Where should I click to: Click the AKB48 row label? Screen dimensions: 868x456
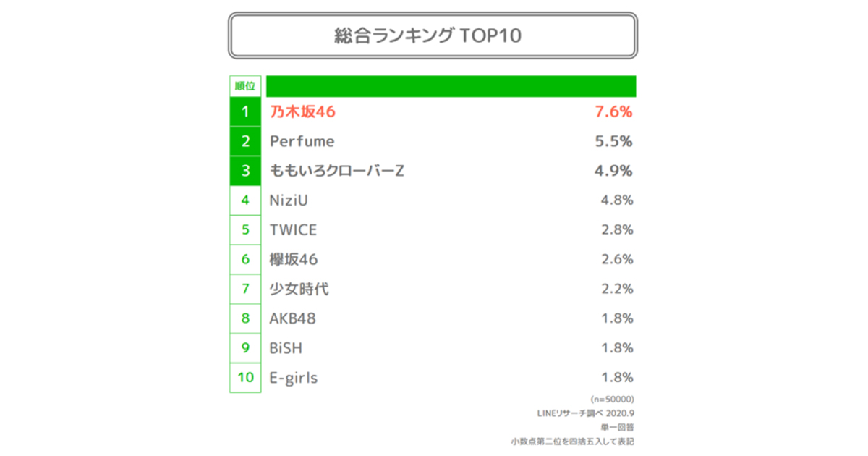292,318
